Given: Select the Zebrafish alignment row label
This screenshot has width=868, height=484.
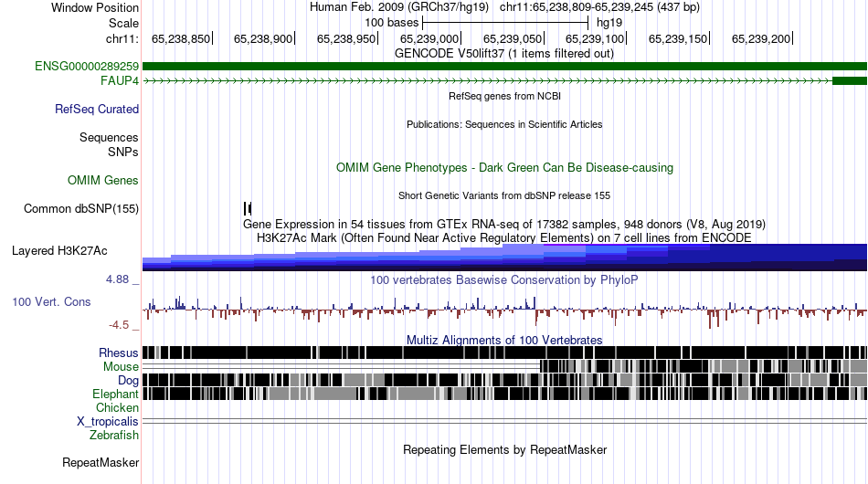Looking at the screenshot, I should [114, 436].
